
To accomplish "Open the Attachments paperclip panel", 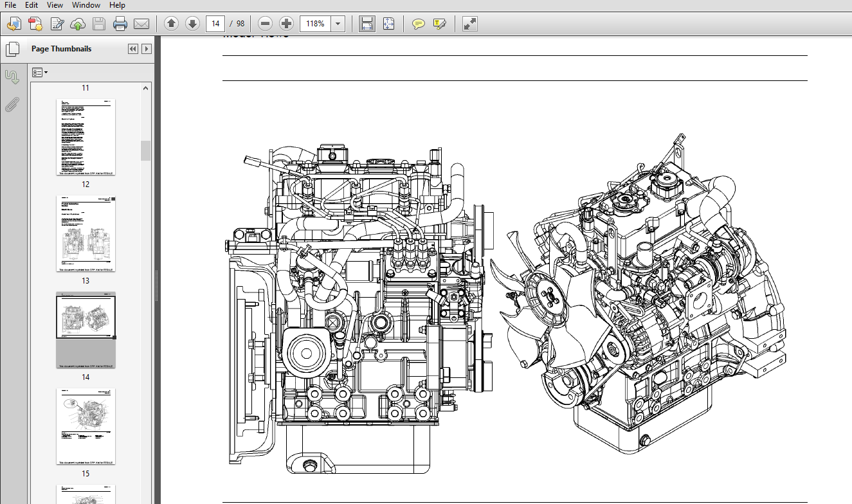I will 12,105.
